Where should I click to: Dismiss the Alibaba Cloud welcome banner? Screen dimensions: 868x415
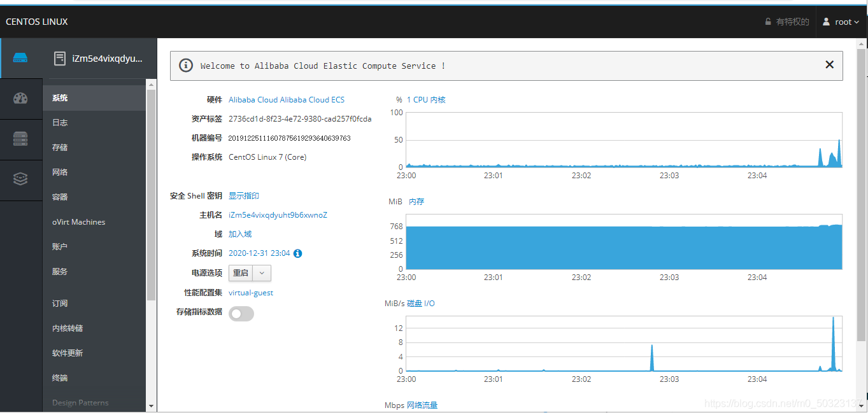pyautogui.click(x=829, y=64)
